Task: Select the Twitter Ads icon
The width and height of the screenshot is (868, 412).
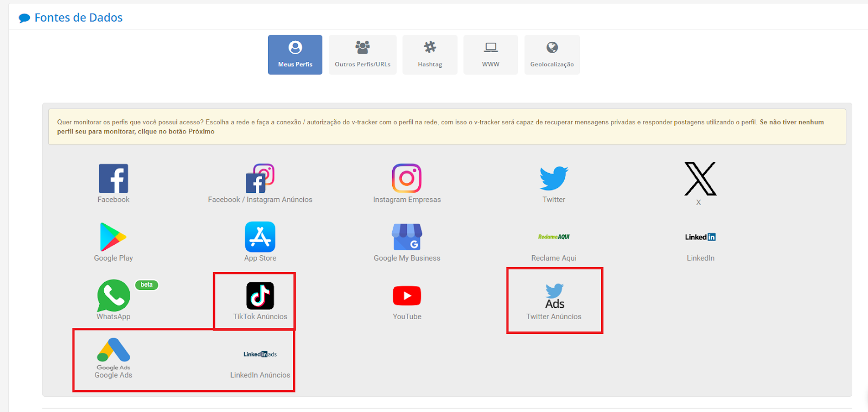Action: pos(554,296)
